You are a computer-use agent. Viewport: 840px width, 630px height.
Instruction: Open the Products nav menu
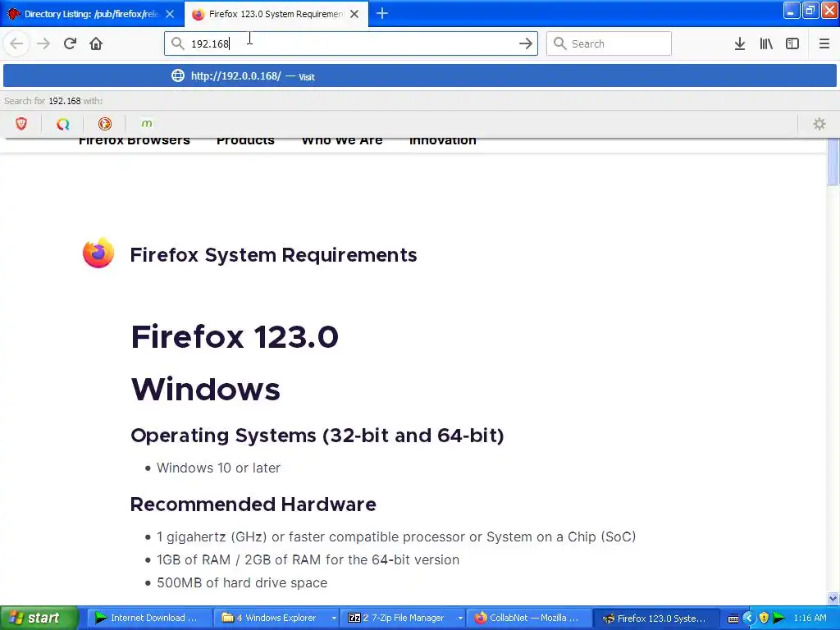click(245, 140)
